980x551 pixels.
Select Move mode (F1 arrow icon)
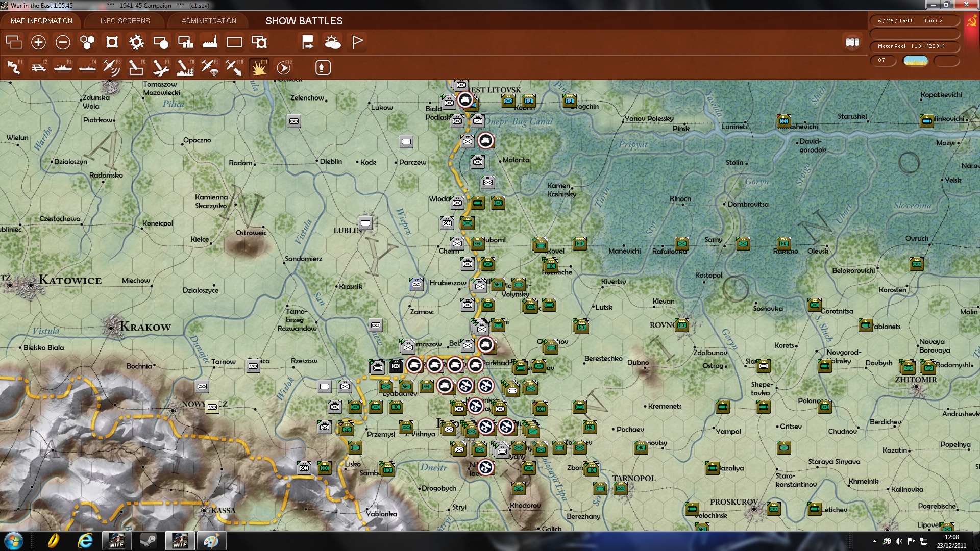click(x=14, y=67)
